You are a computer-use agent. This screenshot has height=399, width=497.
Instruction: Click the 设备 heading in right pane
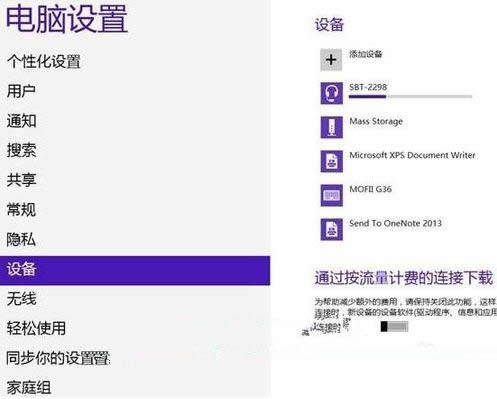pos(329,25)
